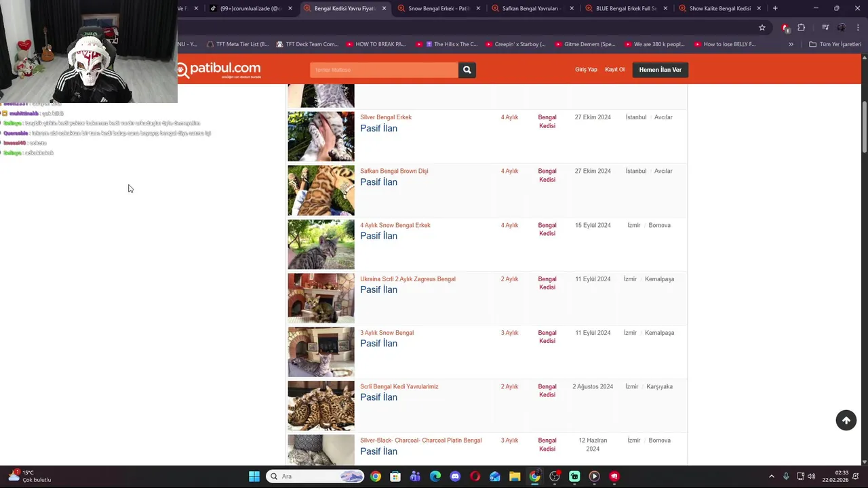Open the volume icon in system tray
This screenshot has width=868, height=488.
(x=812, y=476)
